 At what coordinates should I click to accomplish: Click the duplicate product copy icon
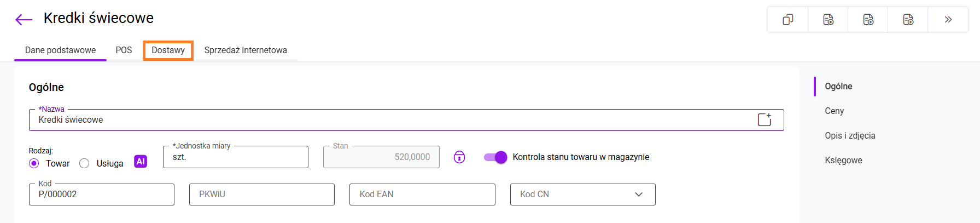coord(787,20)
